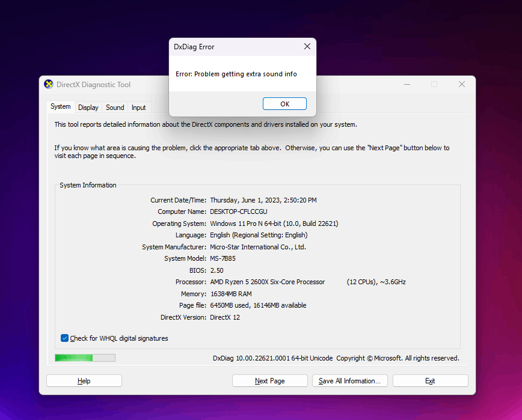
Task: Exit the DirectX Diagnostic Tool
Action: point(430,381)
